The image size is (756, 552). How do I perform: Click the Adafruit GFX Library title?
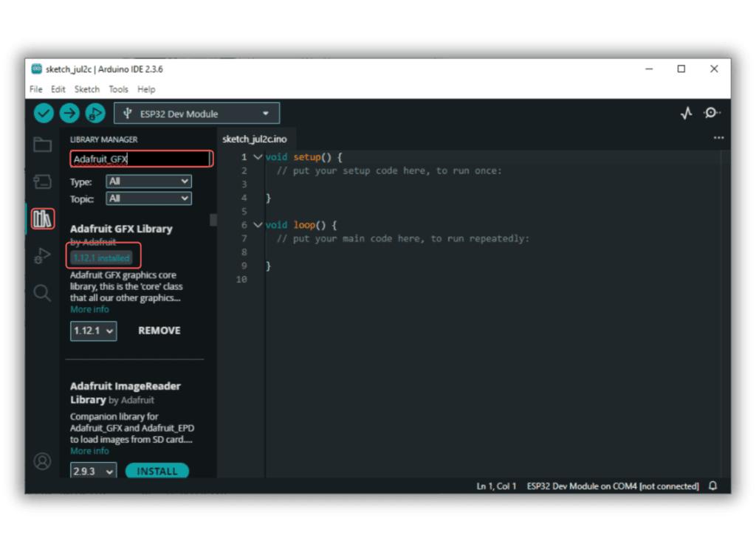click(121, 229)
